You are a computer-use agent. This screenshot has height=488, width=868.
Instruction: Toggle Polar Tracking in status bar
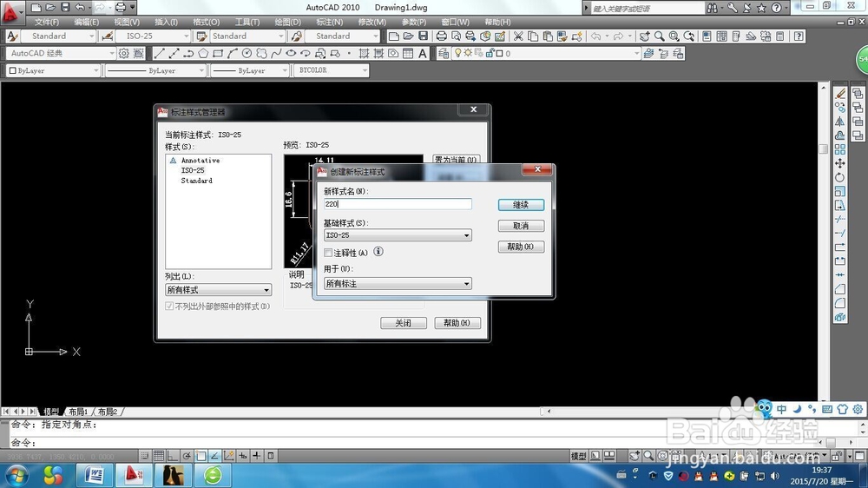coord(187,456)
